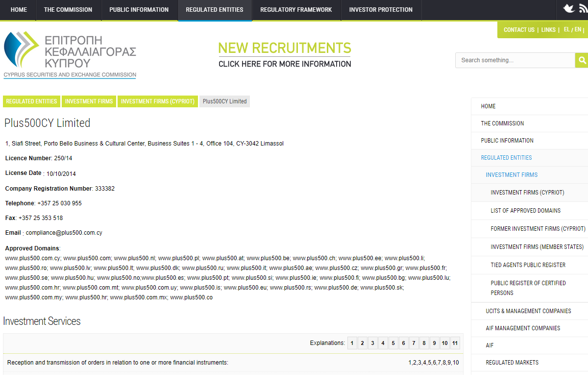The width and height of the screenshot is (588, 392).
Task: Click the Plus500CY Limited page heading
Action: coord(47,123)
